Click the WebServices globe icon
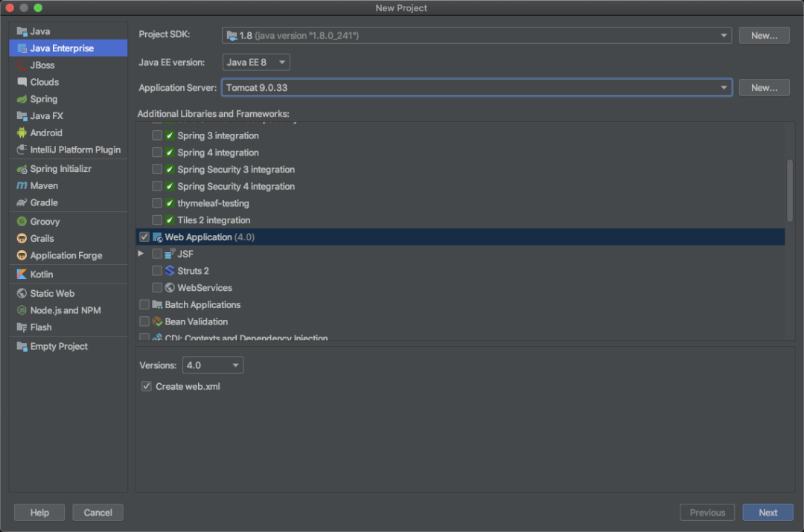804x532 pixels. (x=170, y=287)
